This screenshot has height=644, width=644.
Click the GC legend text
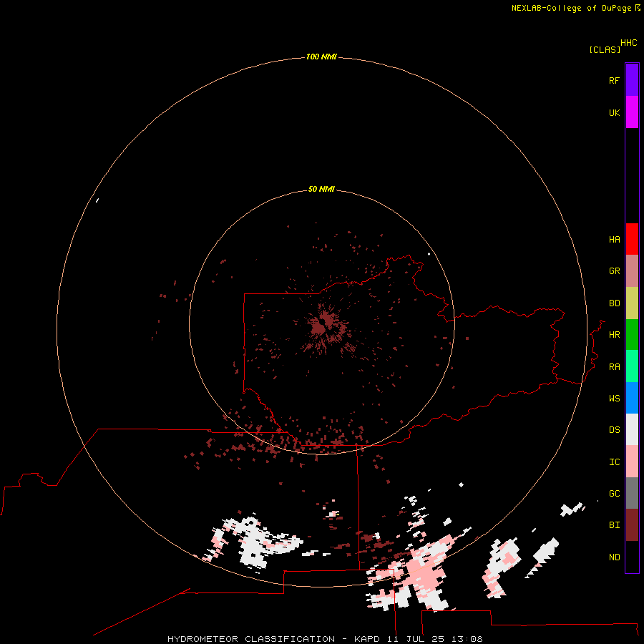pyautogui.click(x=614, y=494)
